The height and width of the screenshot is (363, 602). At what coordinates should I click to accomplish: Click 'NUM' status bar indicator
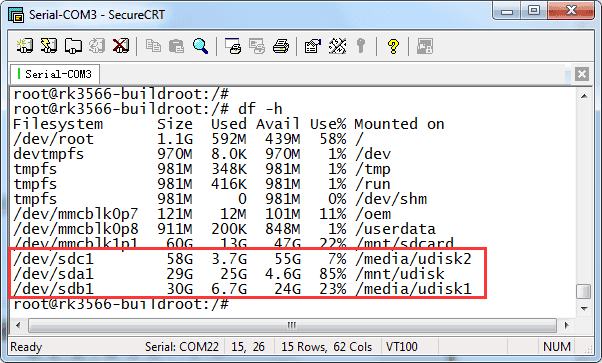[x=557, y=347]
